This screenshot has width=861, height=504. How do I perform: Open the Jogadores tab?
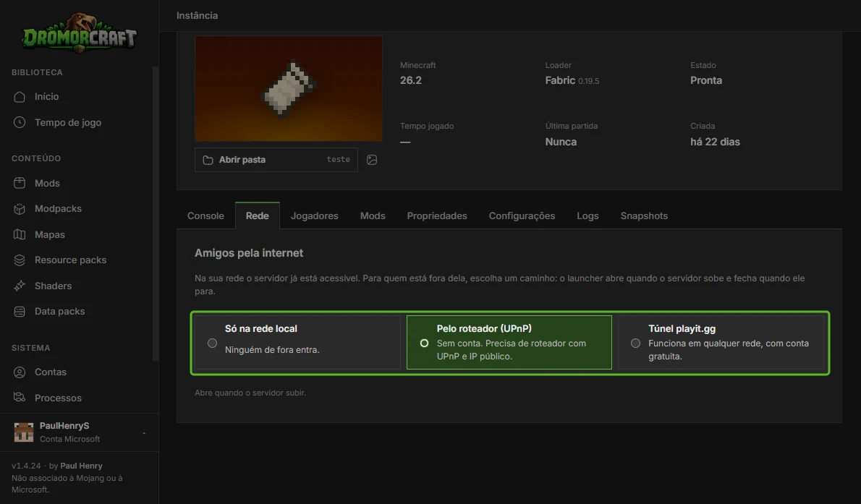click(x=315, y=215)
